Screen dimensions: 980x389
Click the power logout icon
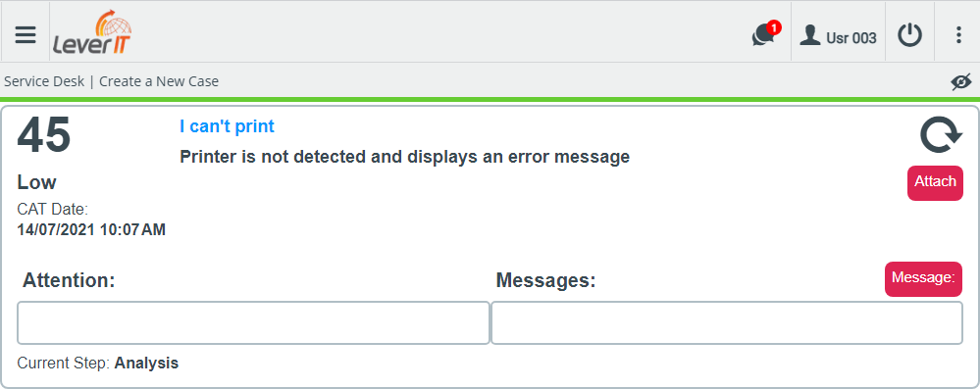(x=910, y=35)
